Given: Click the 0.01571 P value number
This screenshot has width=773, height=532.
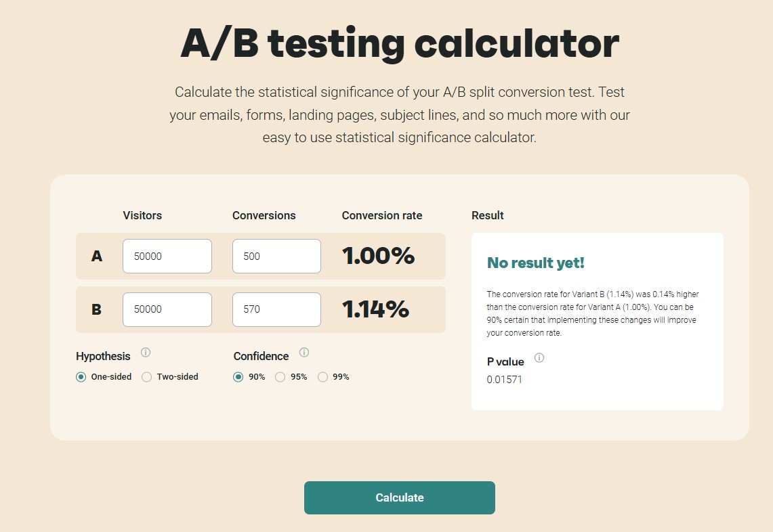Looking at the screenshot, I should [505, 380].
